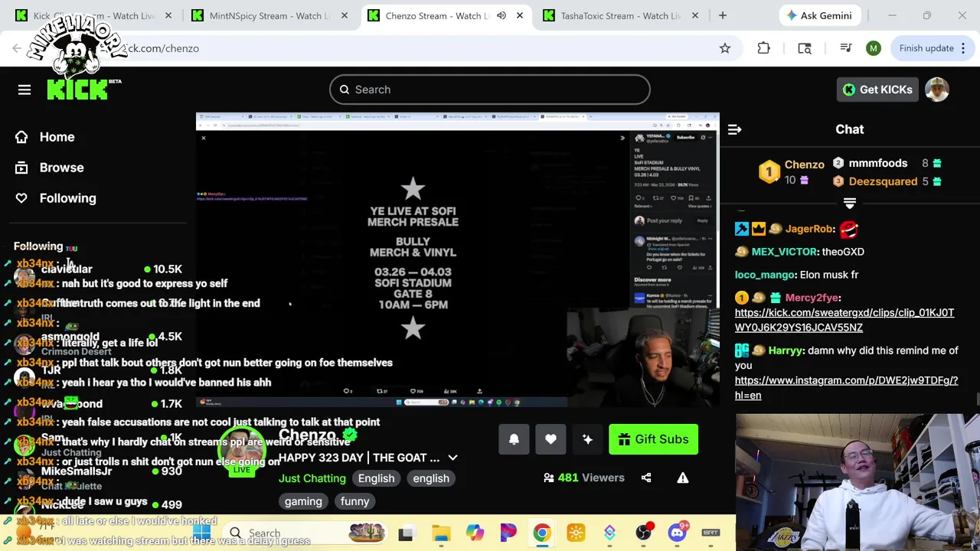The width and height of the screenshot is (980, 551).
Task: Open the media controls icon in toolbar
Action: click(846, 48)
